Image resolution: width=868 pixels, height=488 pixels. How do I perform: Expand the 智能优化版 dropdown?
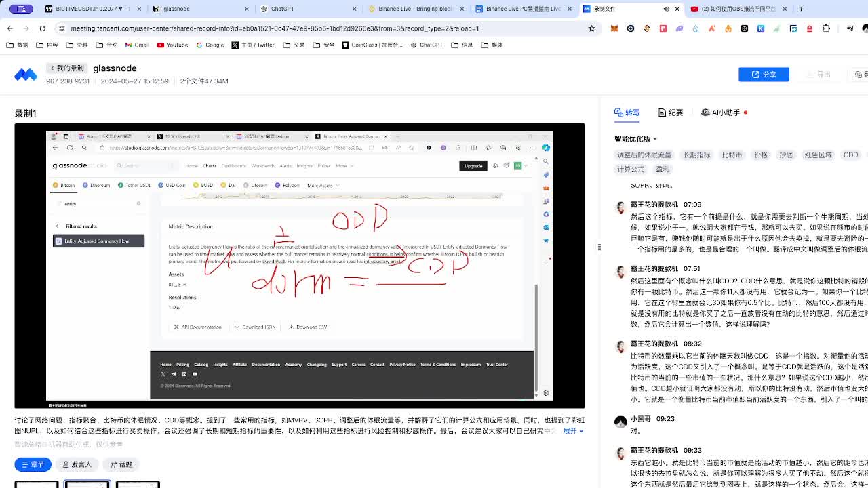tap(635, 139)
